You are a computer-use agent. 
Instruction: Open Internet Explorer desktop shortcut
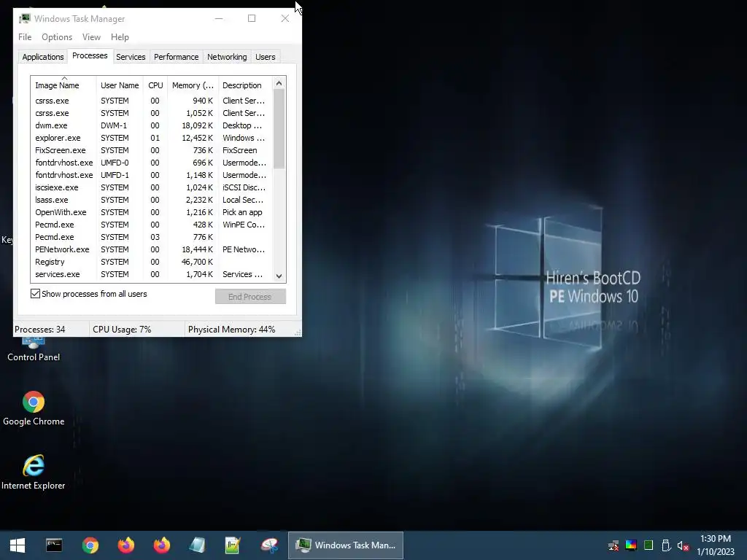tap(34, 472)
